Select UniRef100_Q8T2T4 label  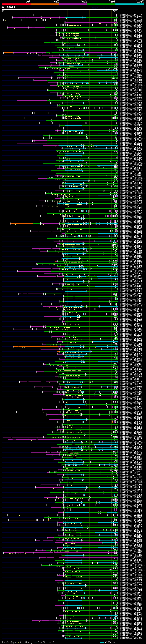click(131, 334)
